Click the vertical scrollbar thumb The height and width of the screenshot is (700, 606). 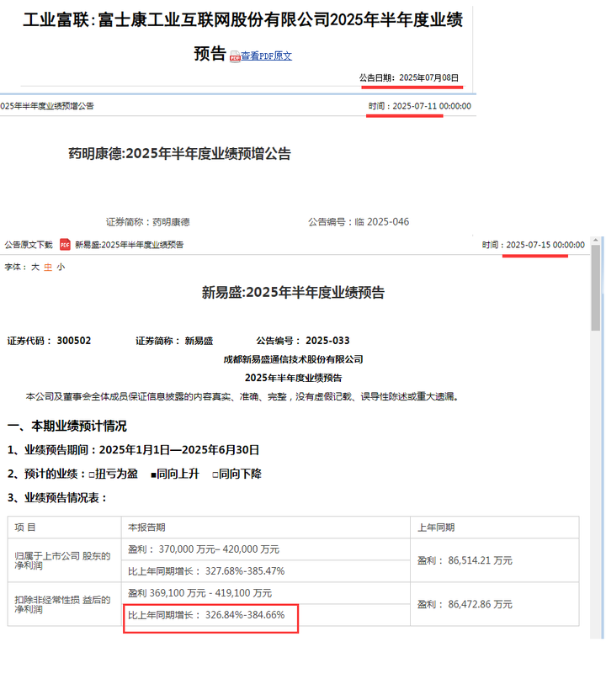coord(596,288)
